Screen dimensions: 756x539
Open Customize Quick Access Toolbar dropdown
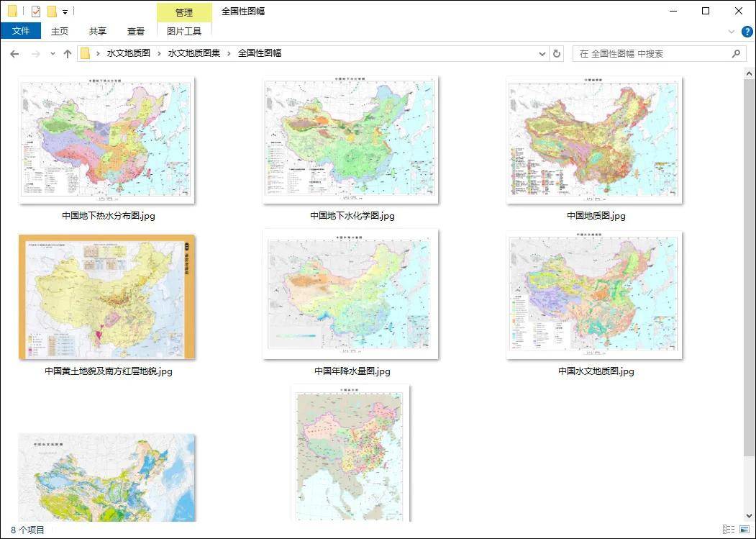click(65, 12)
